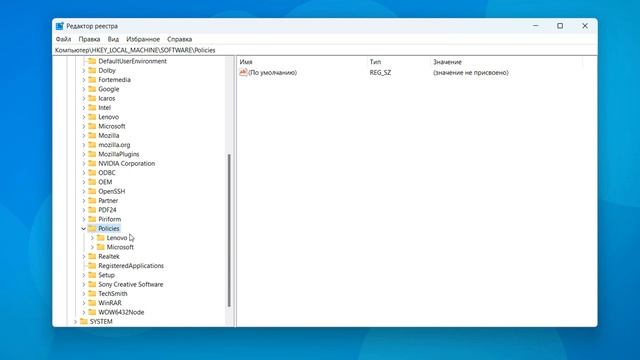Click the Realtek folder icon
Viewport: 640px width, 360px height.
click(92, 256)
